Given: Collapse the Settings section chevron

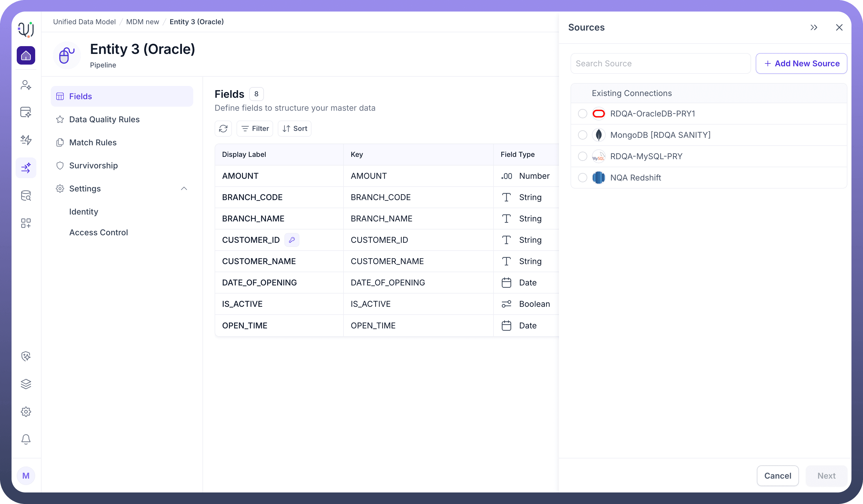Looking at the screenshot, I should click(x=184, y=189).
